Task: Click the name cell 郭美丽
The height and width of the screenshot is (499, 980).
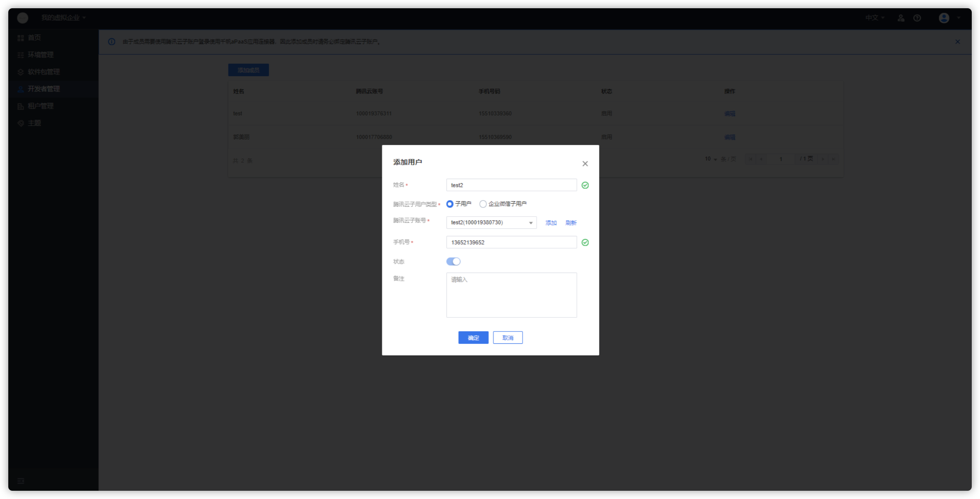Action: pyautogui.click(x=241, y=137)
